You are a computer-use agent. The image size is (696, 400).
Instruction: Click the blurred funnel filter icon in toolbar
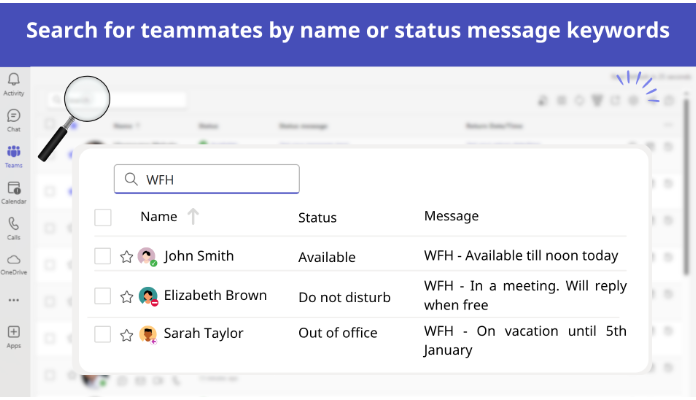pyautogui.click(x=597, y=101)
